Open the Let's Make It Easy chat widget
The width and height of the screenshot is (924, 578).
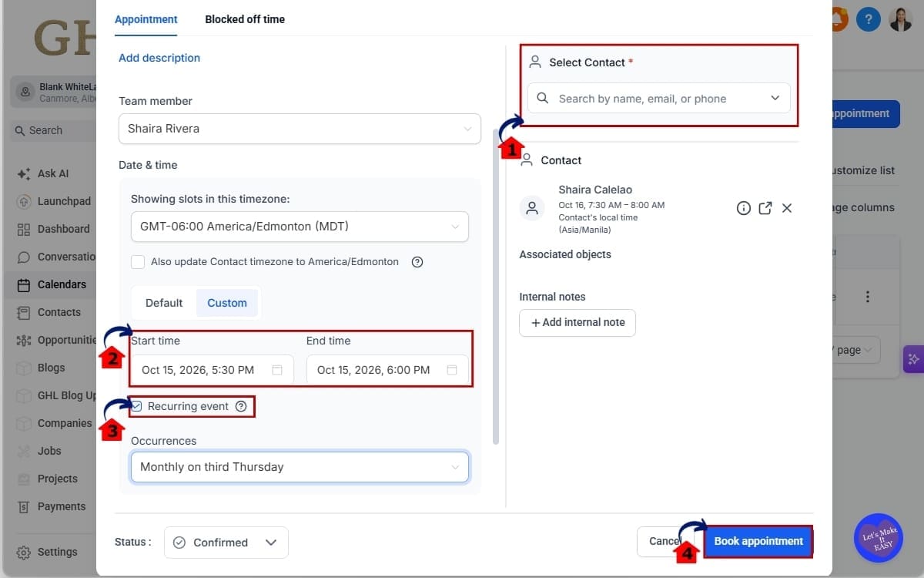click(x=879, y=537)
